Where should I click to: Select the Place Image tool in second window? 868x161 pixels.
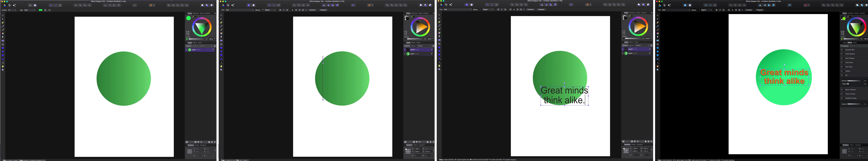(x=221, y=41)
